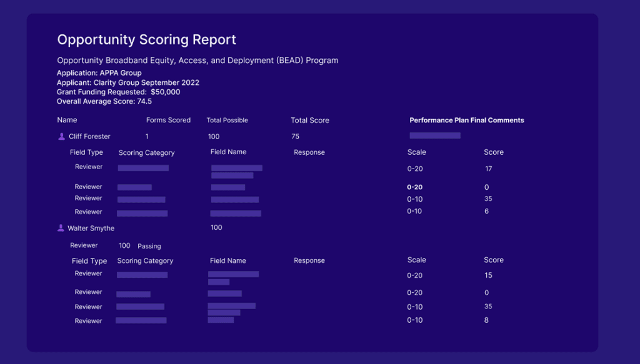Click the bold 0-20 scale value
The width and height of the screenshot is (640, 364).
(x=414, y=187)
